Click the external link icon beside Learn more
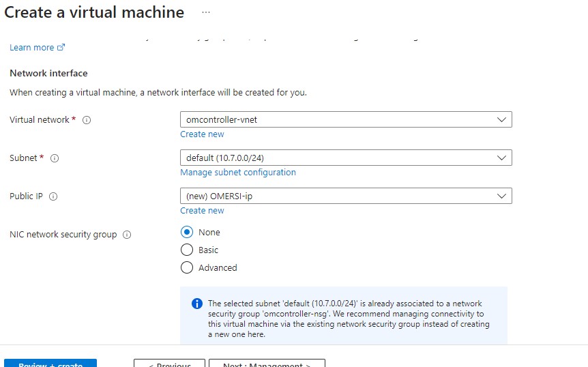The width and height of the screenshot is (588, 367). tap(61, 48)
